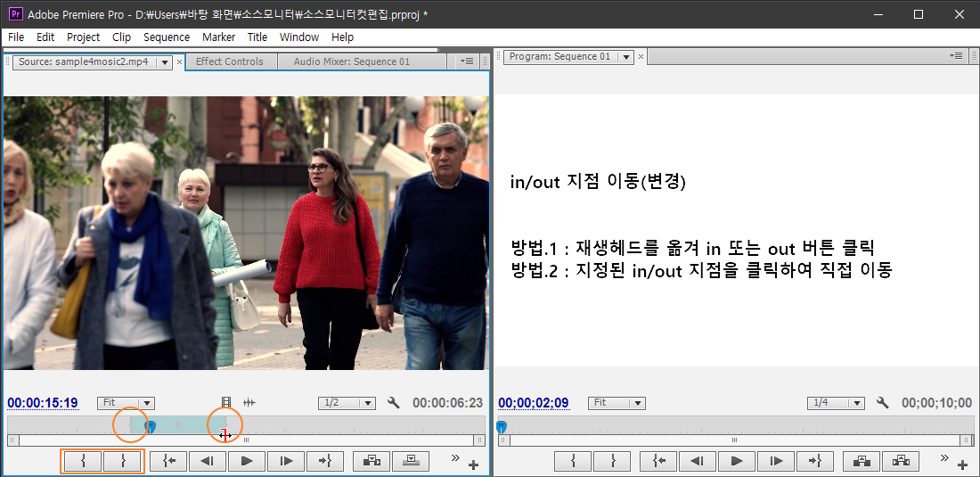Open Source monitor Button Editor plus icon

pos(473,465)
